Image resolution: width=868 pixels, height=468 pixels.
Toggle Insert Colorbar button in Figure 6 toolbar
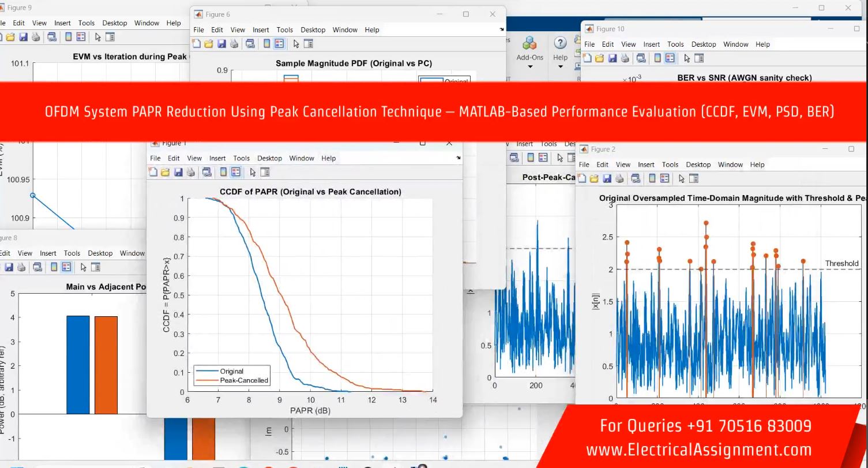266,44
